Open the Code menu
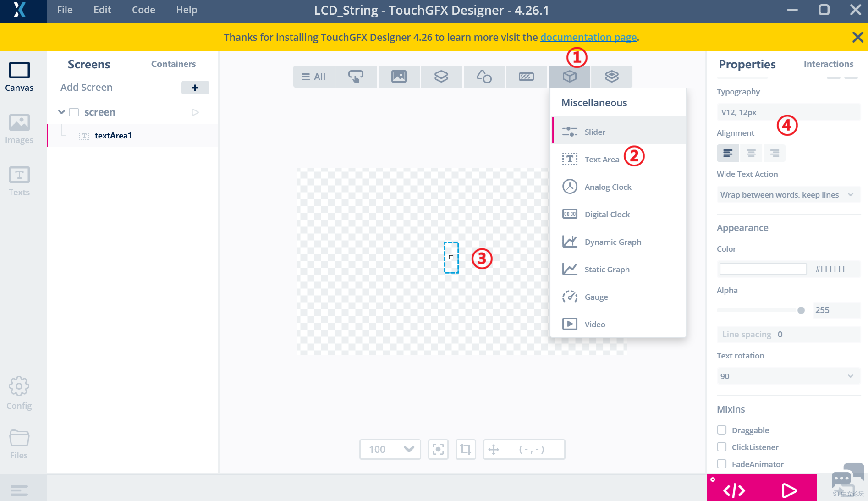This screenshot has height=501, width=868. coord(143,10)
